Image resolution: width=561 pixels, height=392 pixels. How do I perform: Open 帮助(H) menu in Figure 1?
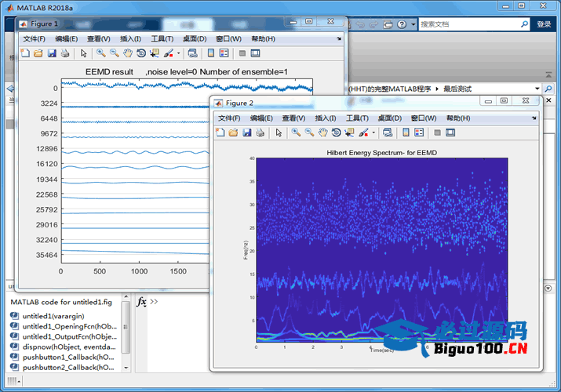(263, 38)
